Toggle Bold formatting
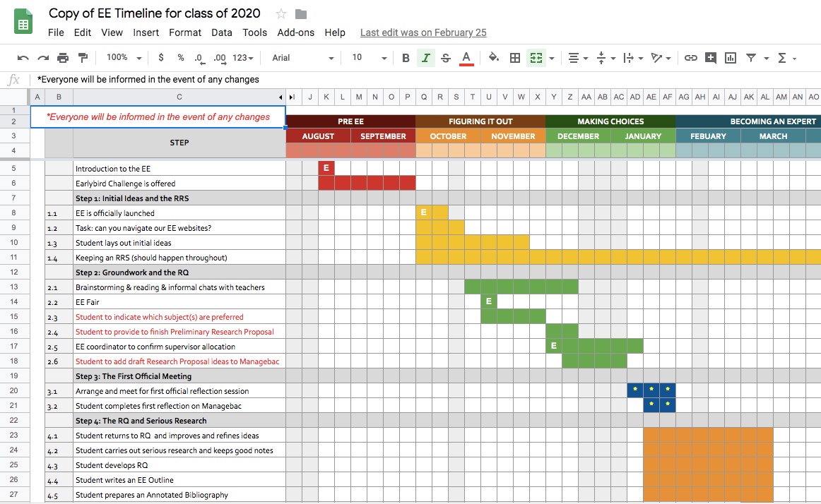821x504 pixels. 406,58
